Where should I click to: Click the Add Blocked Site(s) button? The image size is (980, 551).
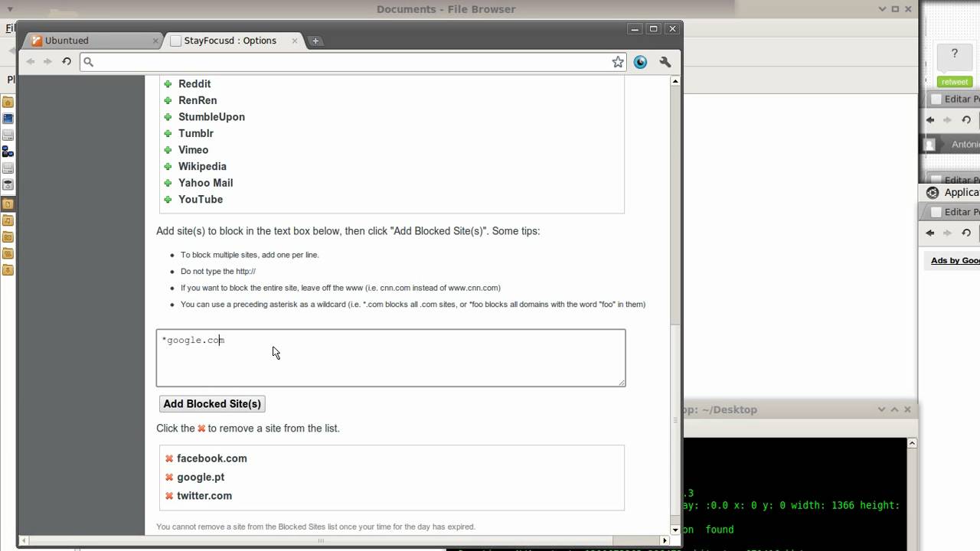point(212,404)
